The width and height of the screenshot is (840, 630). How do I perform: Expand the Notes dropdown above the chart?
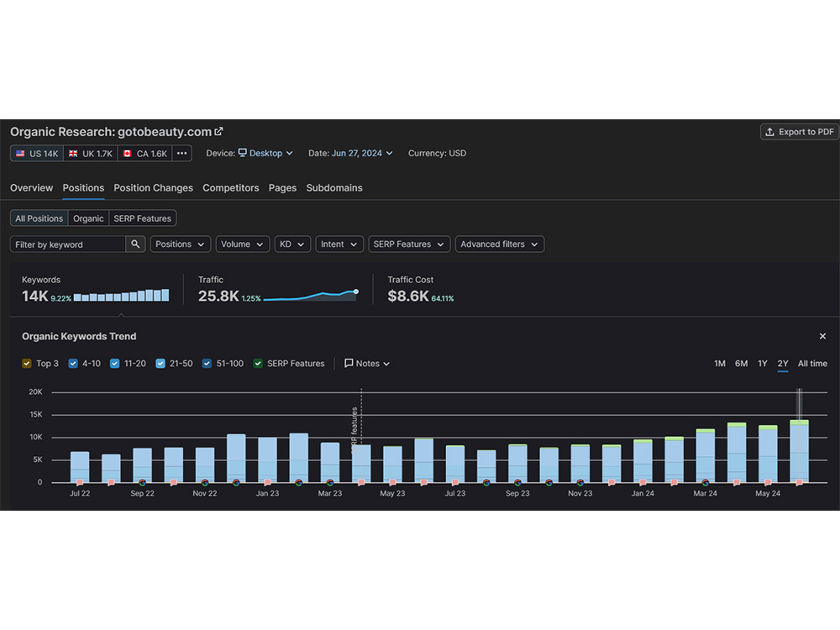coord(367,363)
